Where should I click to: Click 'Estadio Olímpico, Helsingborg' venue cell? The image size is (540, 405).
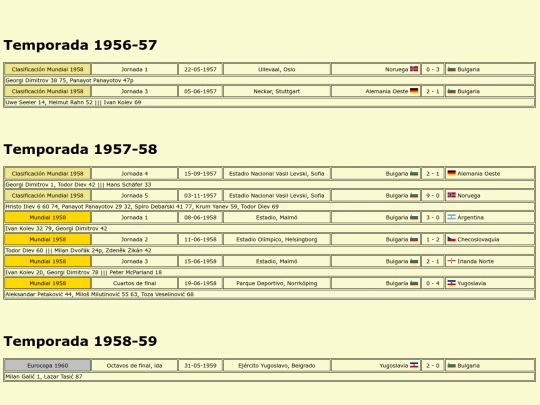[277, 239]
